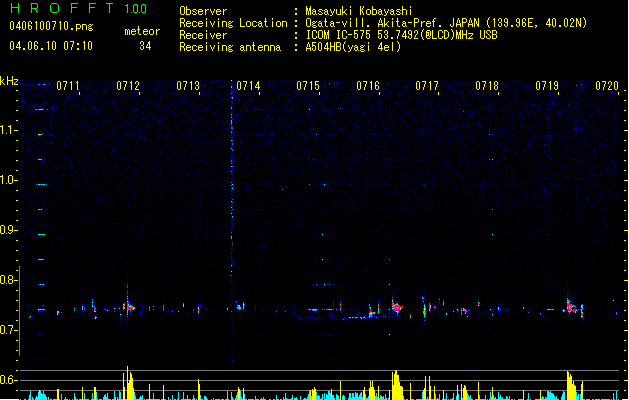Click the meteor count value 34
The height and width of the screenshot is (400, 629).
tap(145, 46)
